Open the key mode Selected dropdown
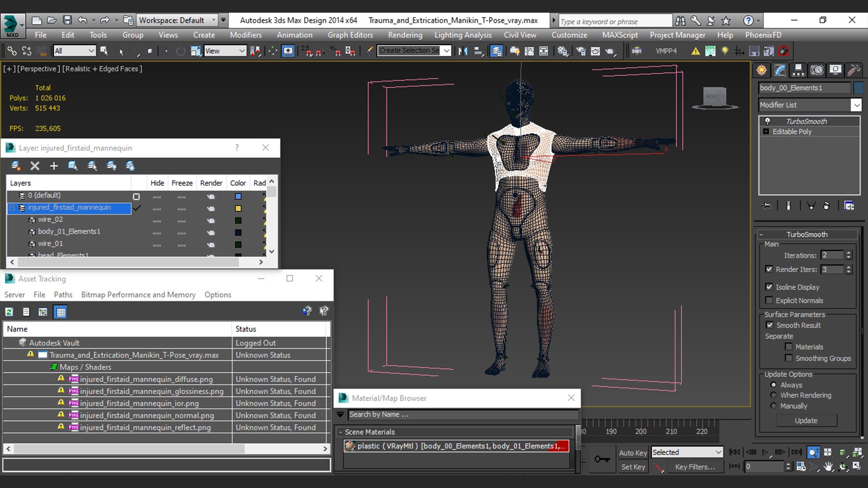 point(687,452)
